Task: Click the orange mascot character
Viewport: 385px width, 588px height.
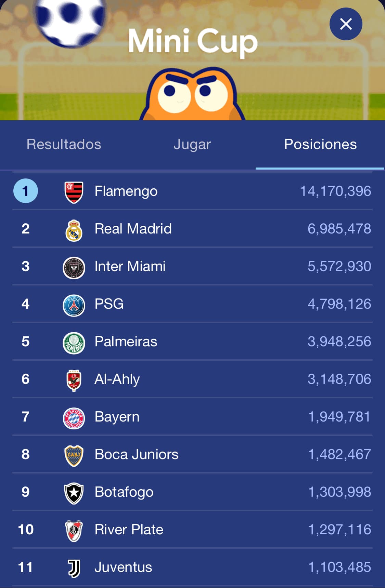Action: click(192, 94)
